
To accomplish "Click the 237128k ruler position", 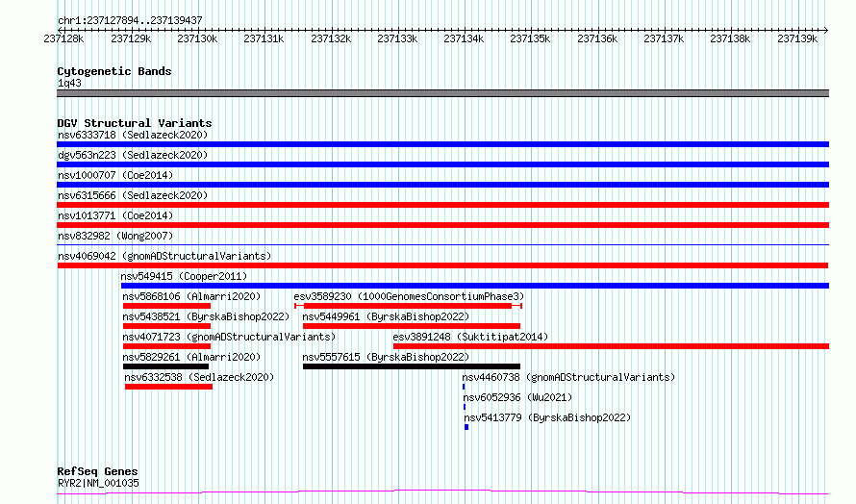I will pyautogui.click(x=63, y=38).
